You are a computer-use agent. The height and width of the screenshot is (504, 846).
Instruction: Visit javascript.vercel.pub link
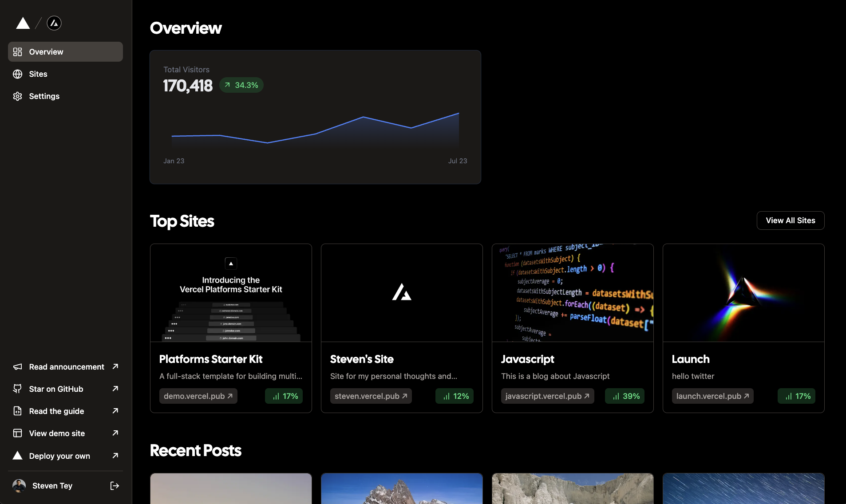pos(548,396)
